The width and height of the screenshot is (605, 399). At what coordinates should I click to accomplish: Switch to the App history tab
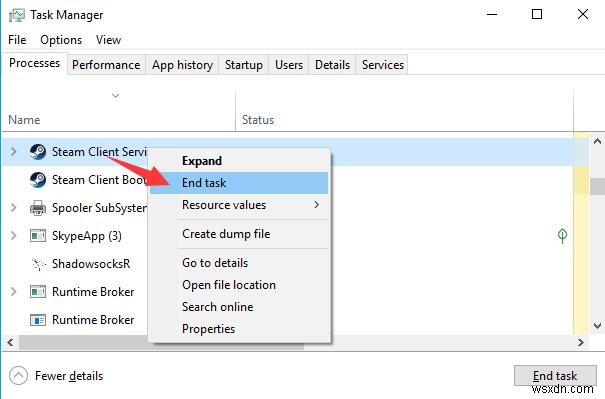coord(183,65)
